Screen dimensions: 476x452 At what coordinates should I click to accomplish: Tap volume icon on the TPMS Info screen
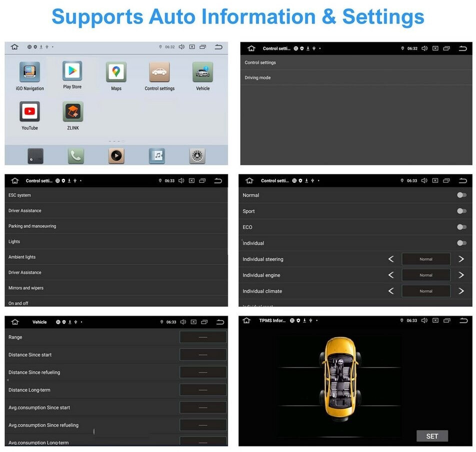point(424,320)
